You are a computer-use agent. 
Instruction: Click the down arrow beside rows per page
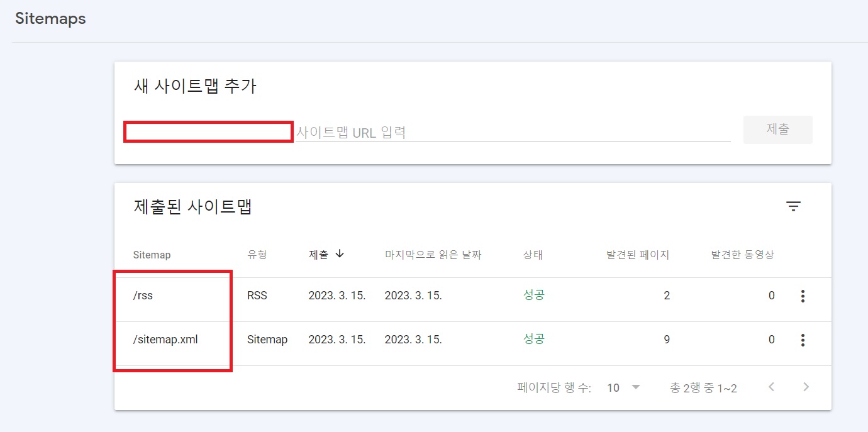635,387
